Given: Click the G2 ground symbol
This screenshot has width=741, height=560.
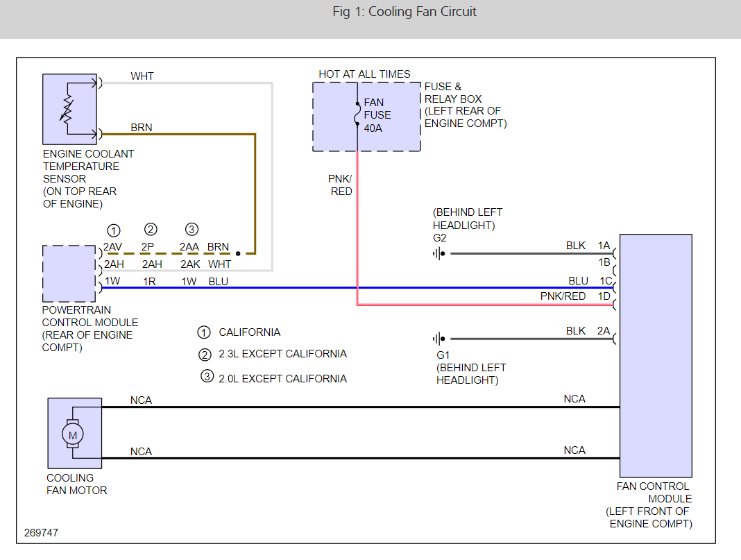Looking at the screenshot, I should click(438, 253).
